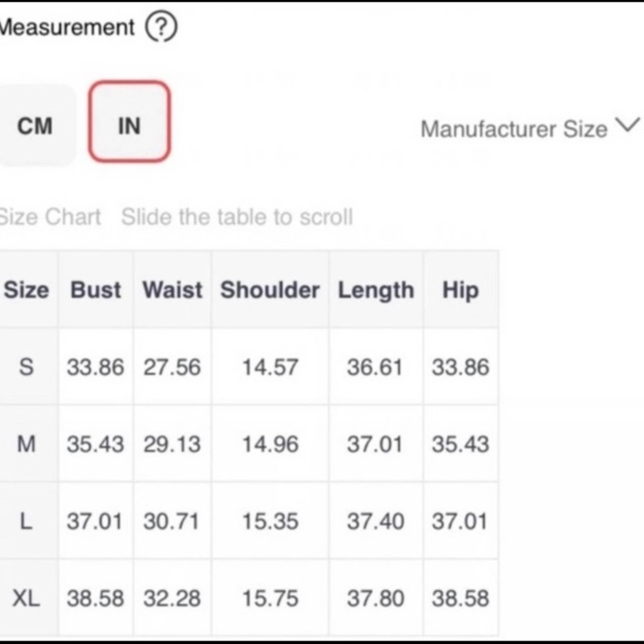Screen dimensions: 644x644
Task: Click the XL length value 37.80
Action: (375, 598)
